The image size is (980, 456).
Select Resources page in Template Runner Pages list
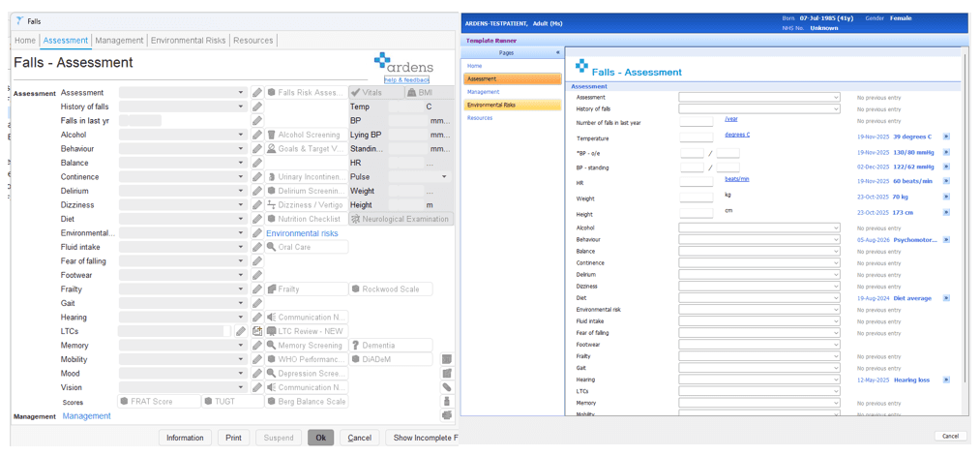480,117
